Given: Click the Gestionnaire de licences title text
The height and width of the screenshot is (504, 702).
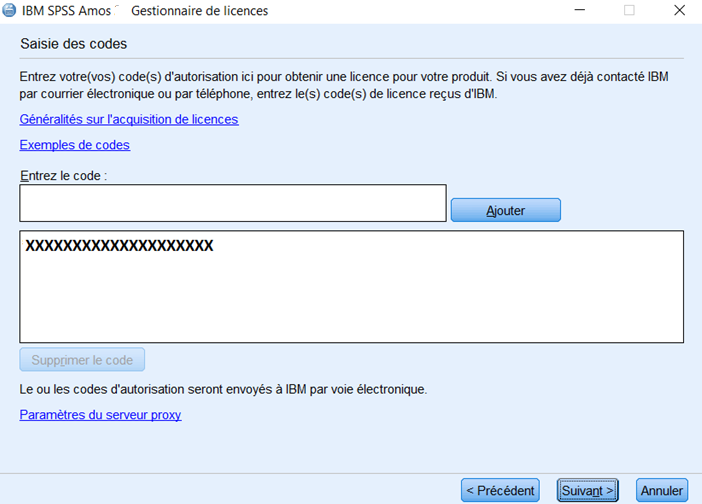Looking at the screenshot, I should coord(199,11).
